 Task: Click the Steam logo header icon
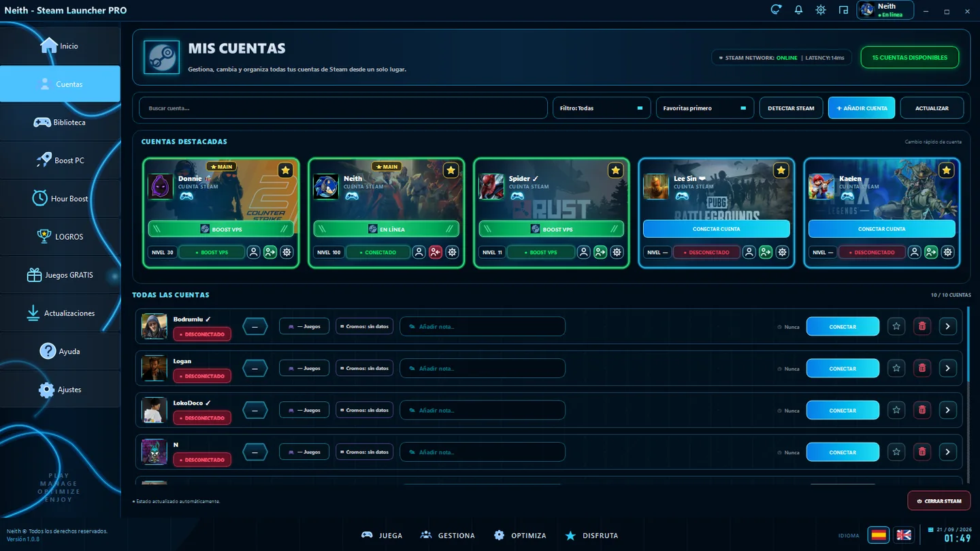tap(162, 57)
